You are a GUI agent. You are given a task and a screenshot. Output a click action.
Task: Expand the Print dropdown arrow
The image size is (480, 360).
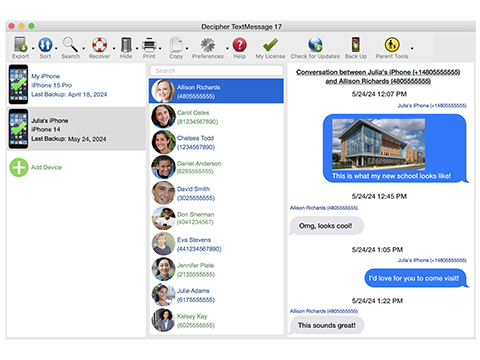[x=160, y=48]
